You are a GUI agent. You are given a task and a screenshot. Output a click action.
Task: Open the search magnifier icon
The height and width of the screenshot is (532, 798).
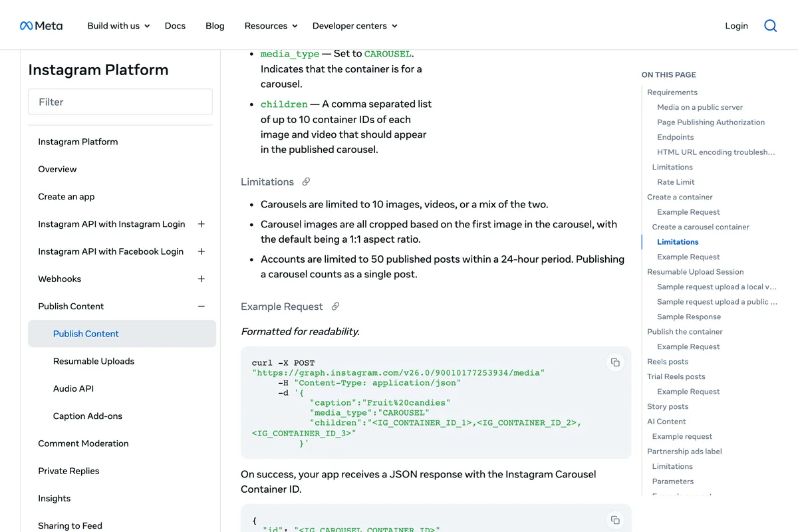(x=770, y=26)
